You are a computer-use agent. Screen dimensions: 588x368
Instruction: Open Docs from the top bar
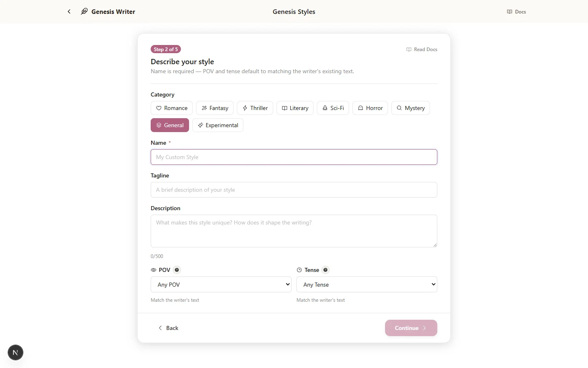tap(516, 11)
